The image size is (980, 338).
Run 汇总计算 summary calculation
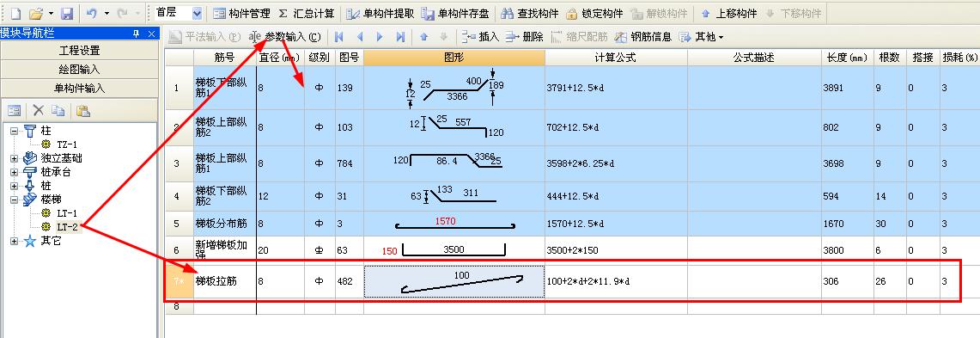(306, 13)
